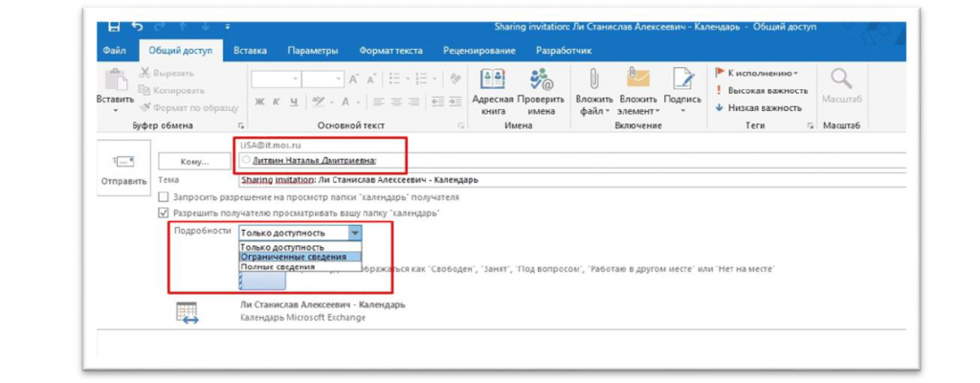Click the Save icon in title bar
The image size is (980, 383).
pyautogui.click(x=114, y=28)
